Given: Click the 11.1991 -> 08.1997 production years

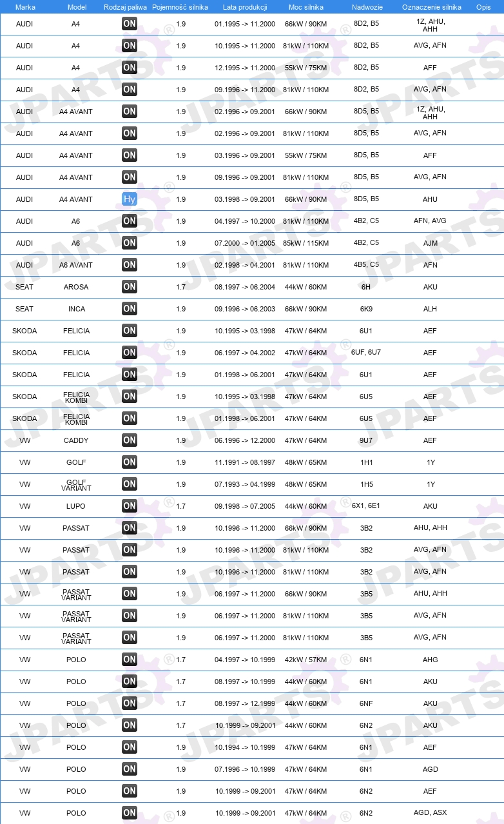Looking at the screenshot, I should coord(245,462).
